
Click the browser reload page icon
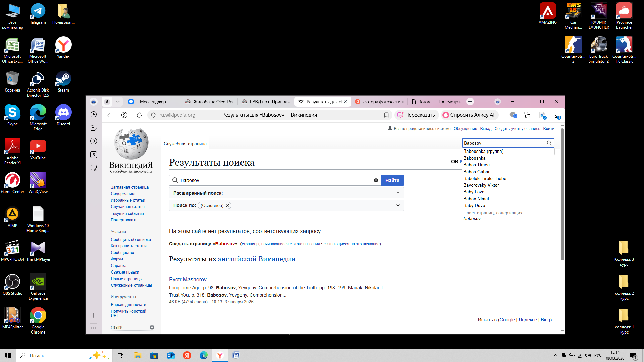click(139, 115)
